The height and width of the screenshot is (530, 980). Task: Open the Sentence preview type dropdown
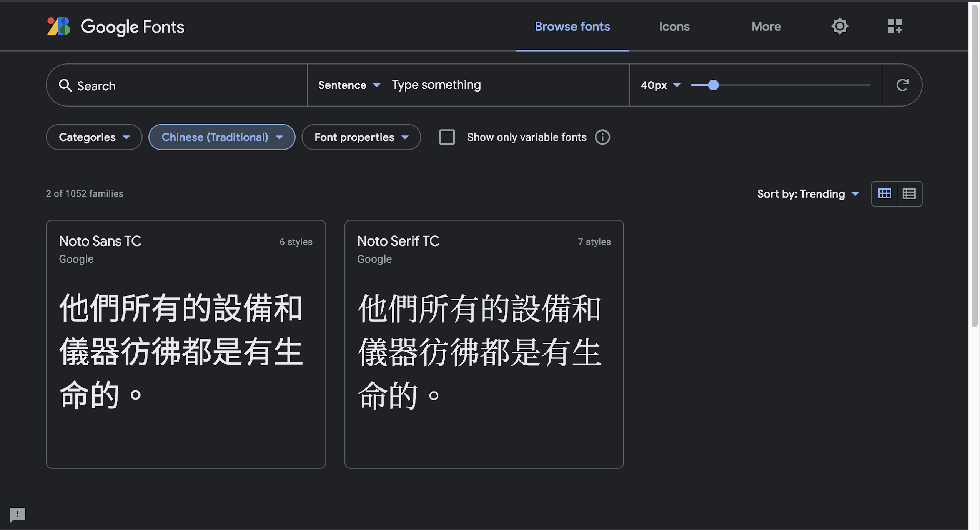pyautogui.click(x=349, y=85)
